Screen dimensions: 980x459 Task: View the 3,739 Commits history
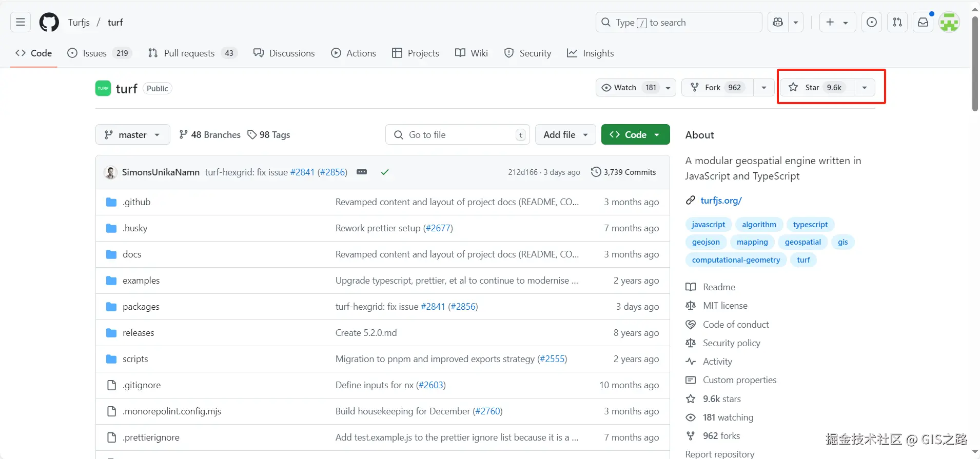coord(624,172)
